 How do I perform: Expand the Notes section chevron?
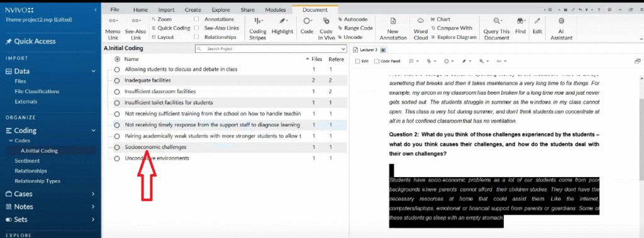point(93,207)
